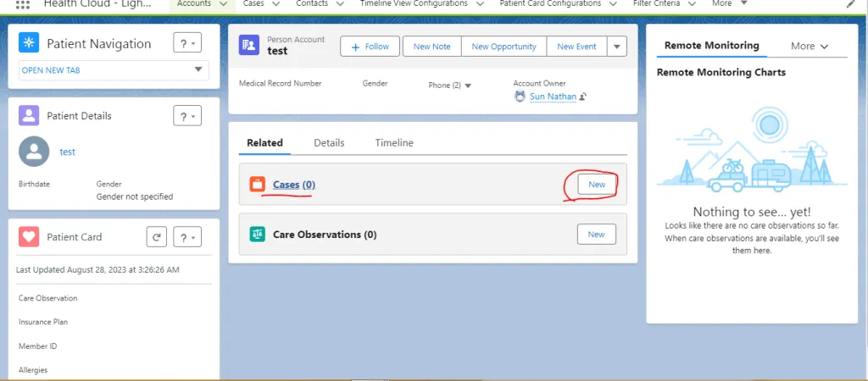Viewport: 868px width, 381px height.
Task: Open Patient Navigation help menu
Action: pyautogui.click(x=187, y=42)
